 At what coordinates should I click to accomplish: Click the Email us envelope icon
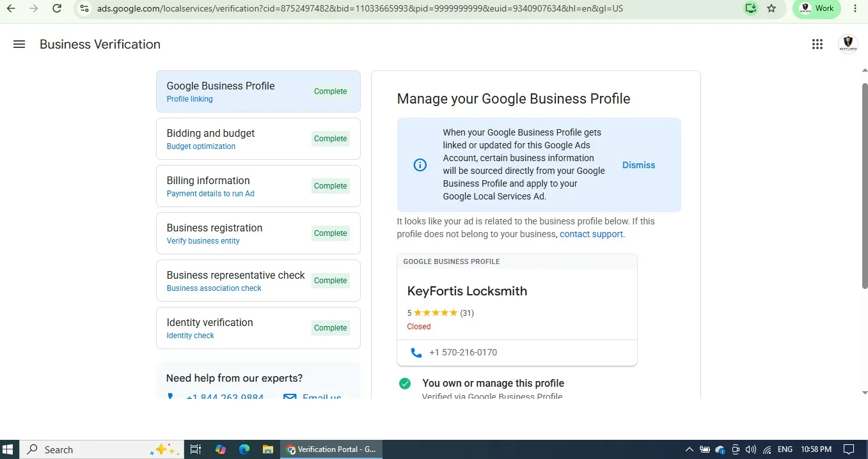point(290,397)
